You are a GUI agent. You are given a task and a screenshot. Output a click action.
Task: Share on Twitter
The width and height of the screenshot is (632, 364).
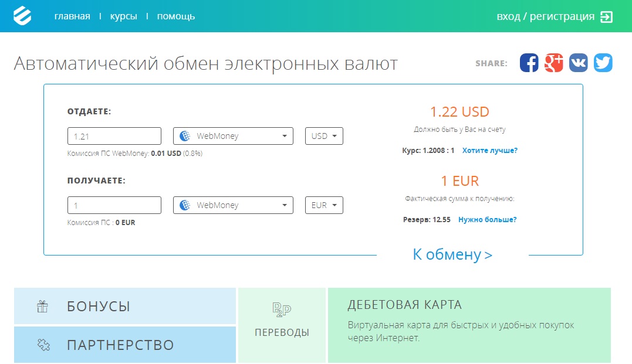click(603, 63)
